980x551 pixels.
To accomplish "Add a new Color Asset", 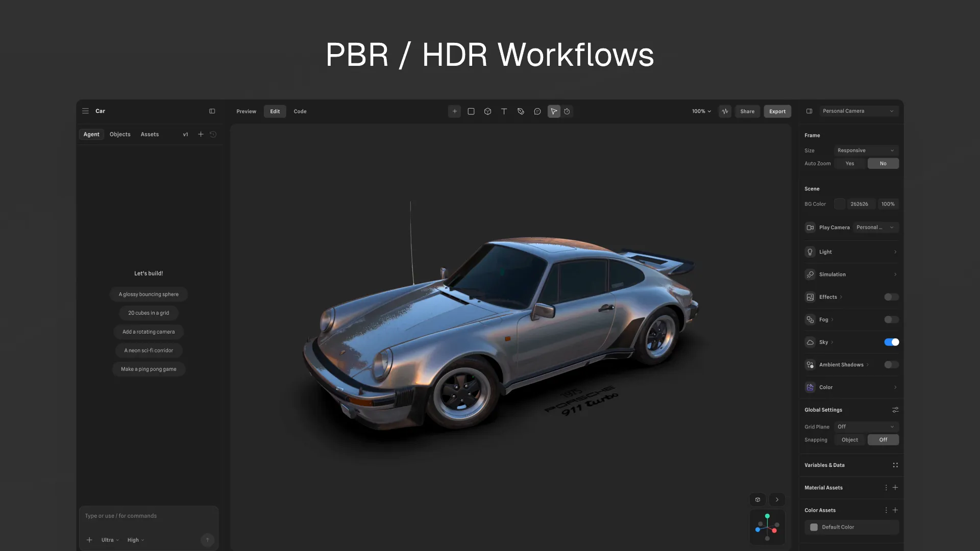I will coord(895,510).
